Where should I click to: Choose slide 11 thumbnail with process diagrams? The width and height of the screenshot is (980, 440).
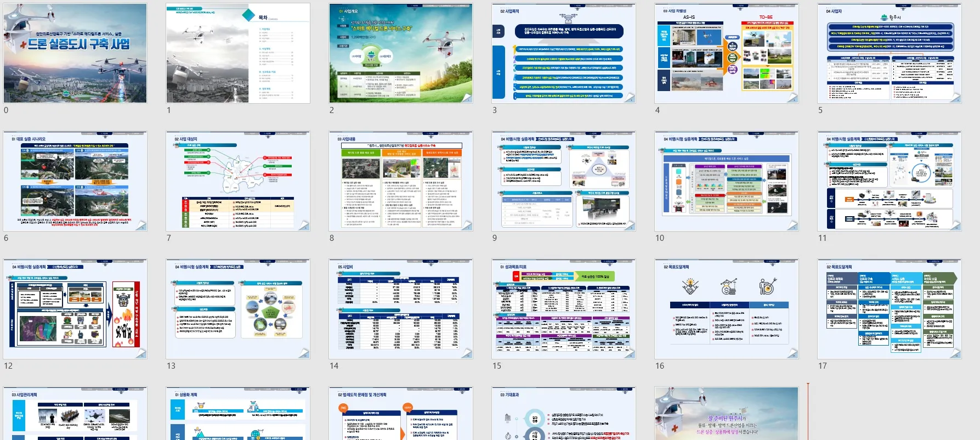point(889,181)
